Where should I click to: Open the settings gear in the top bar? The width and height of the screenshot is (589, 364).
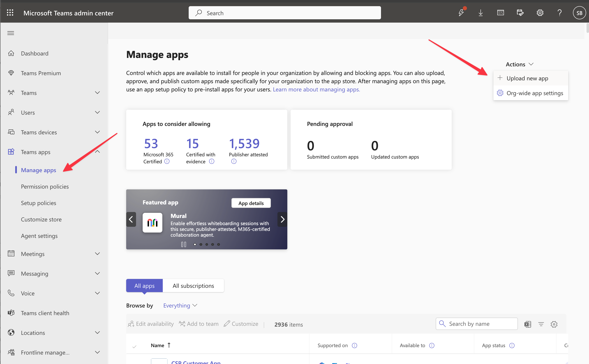coord(540,13)
